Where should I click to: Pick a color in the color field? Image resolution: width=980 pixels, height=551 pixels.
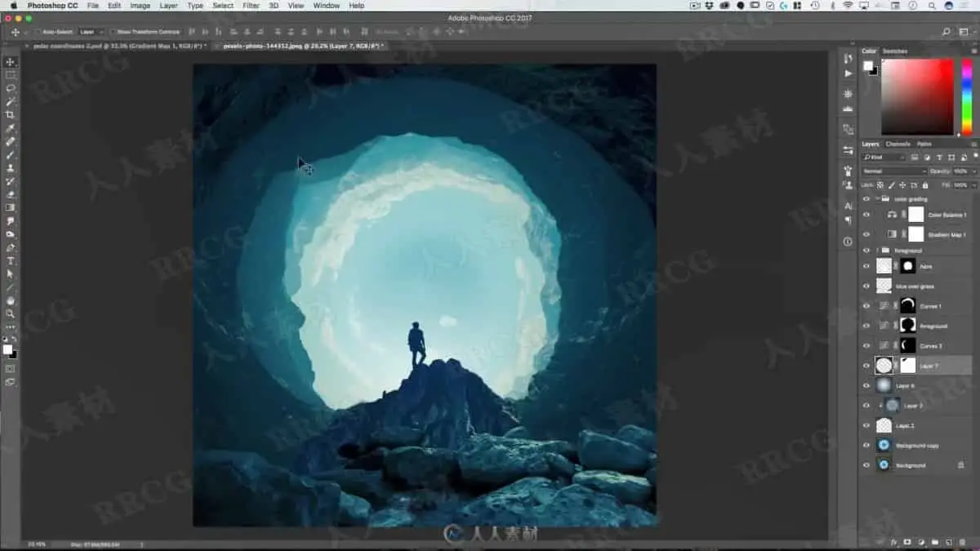coord(917,96)
